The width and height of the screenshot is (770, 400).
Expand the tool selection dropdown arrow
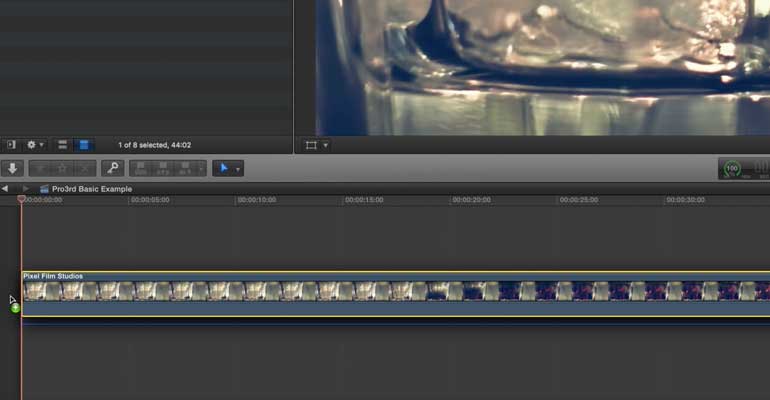pos(238,169)
